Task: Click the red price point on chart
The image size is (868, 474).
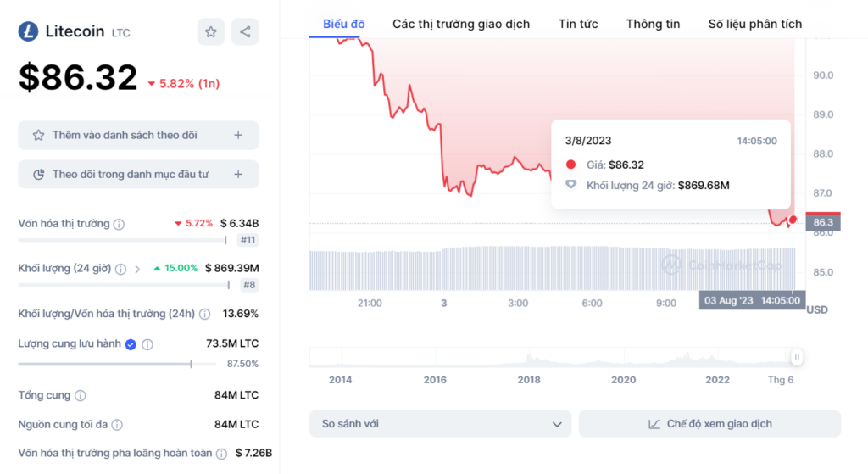Action: (x=793, y=220)
